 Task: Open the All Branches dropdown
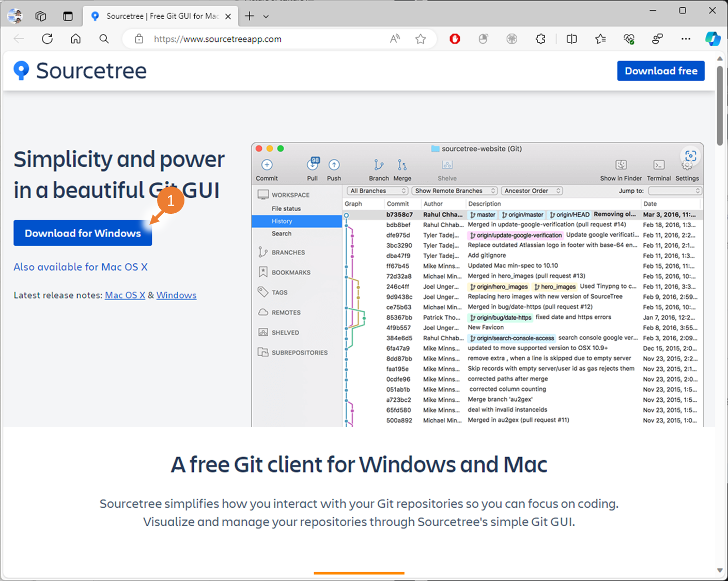378,191
